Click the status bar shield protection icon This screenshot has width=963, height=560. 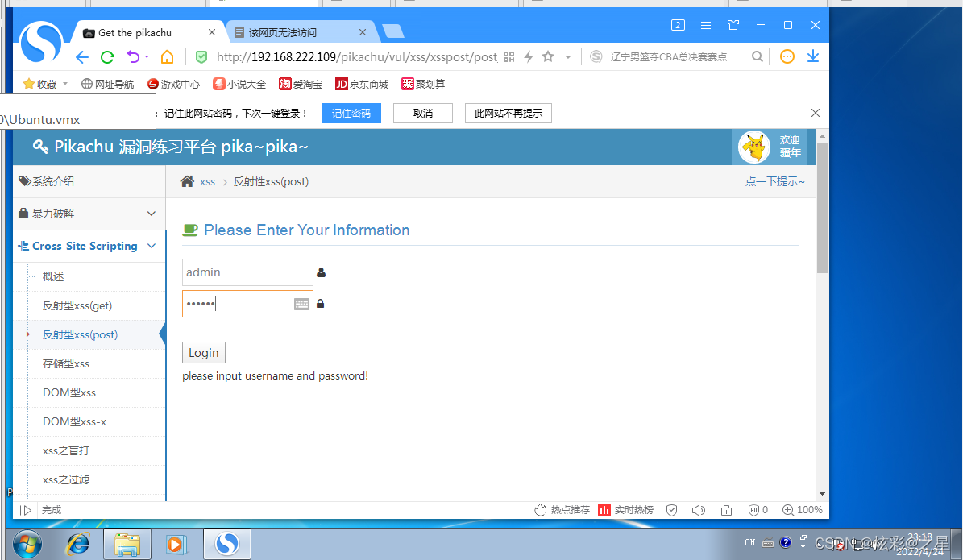672,510
